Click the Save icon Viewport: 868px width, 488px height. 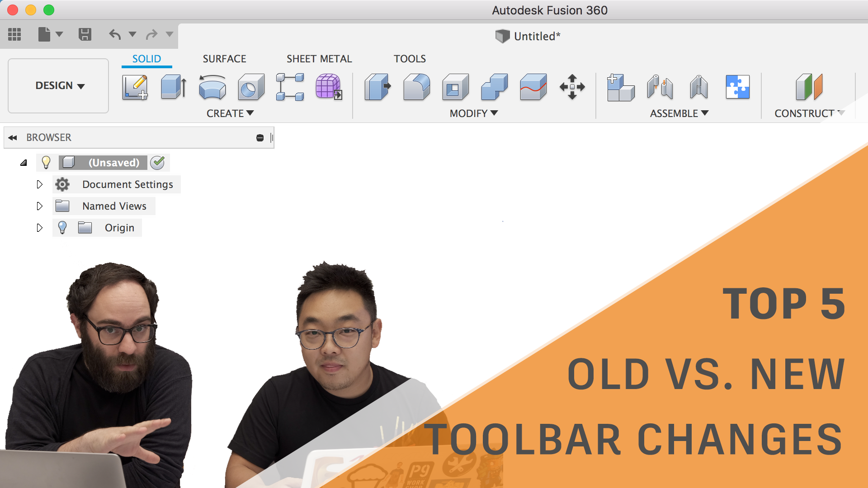pos(85,34)
